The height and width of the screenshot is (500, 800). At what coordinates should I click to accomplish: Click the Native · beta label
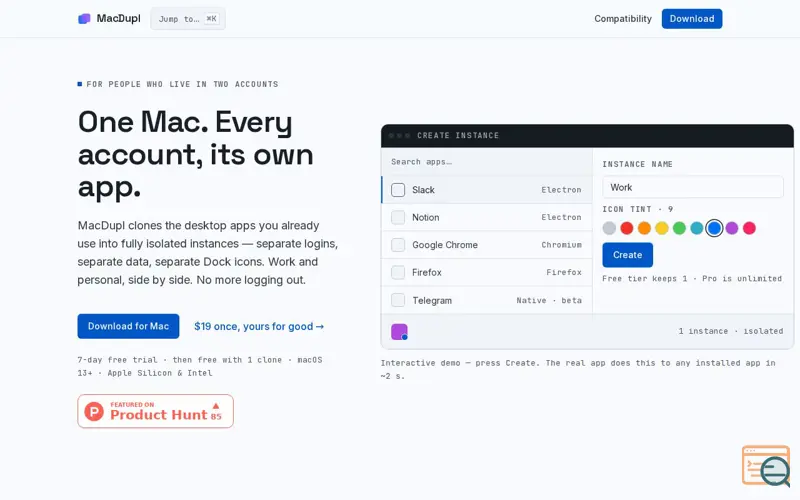549,301
